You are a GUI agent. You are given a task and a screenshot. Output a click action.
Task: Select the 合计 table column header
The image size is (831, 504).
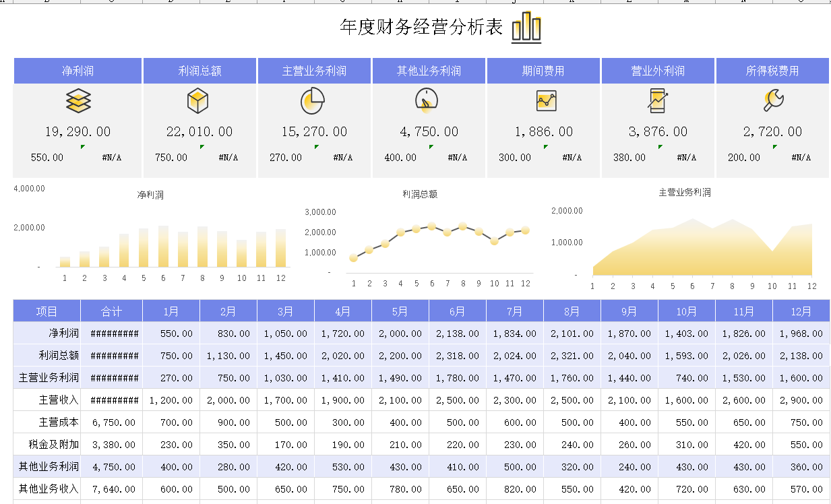tap(111, 311)
